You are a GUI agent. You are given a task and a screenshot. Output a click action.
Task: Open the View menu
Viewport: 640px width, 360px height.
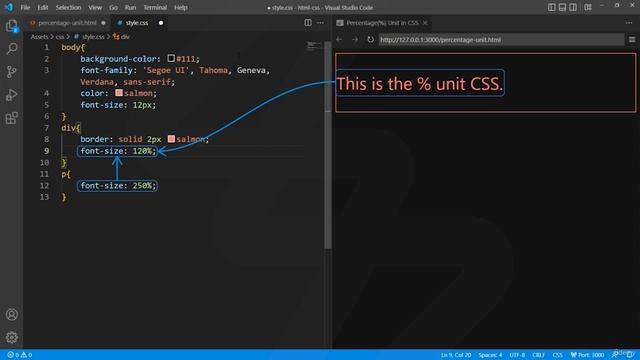point(95,7)
